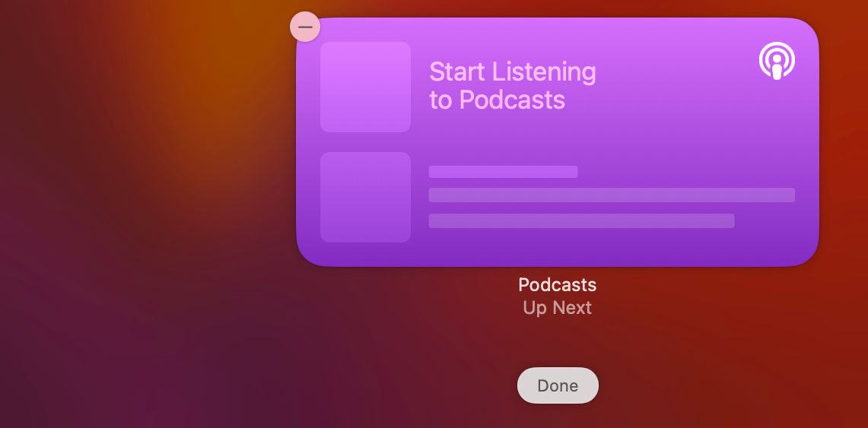868x428 pixels.
Task: Click the "Podcasts" widget name label
Action: (x=558, y=285)
